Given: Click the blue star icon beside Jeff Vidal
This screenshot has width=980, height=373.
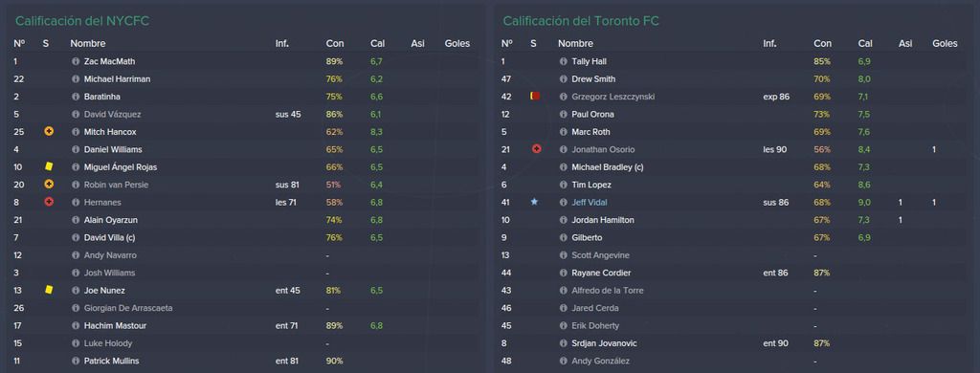Looking at the screenshot, I should [x=534, y=203].
